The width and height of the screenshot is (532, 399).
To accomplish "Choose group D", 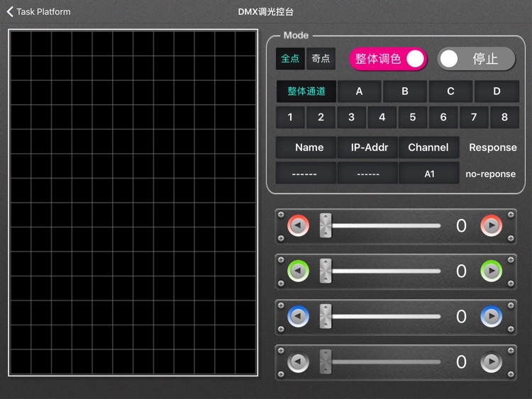I will point(497,91).
